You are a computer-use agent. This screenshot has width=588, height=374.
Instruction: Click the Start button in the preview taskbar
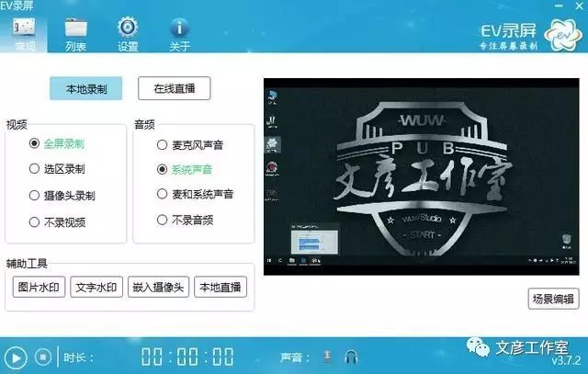[269, 261]
